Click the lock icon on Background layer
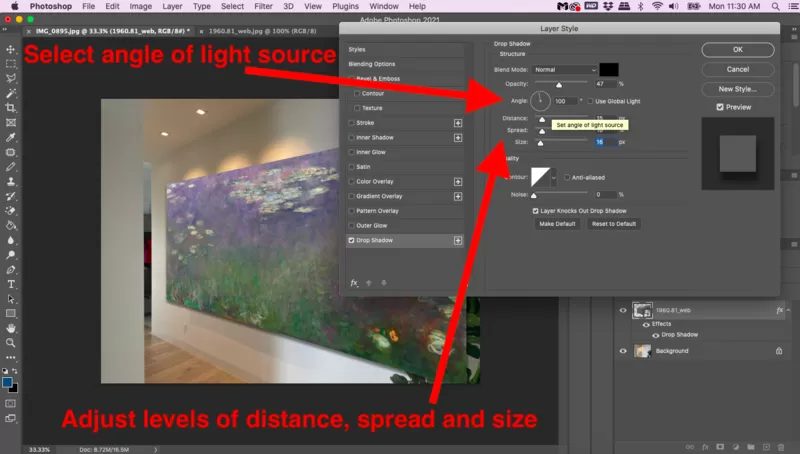Screen dimensions: 800x454 pos(779,351)
